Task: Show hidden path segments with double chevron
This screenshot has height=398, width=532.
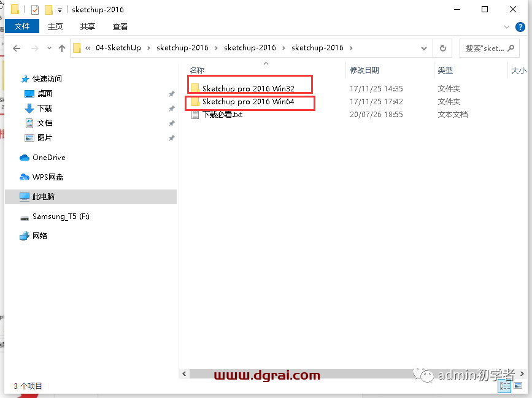Action: (88, 48)
